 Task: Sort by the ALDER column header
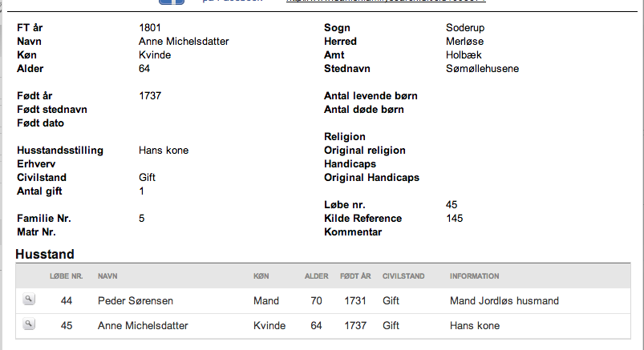(x=316, y=276)
